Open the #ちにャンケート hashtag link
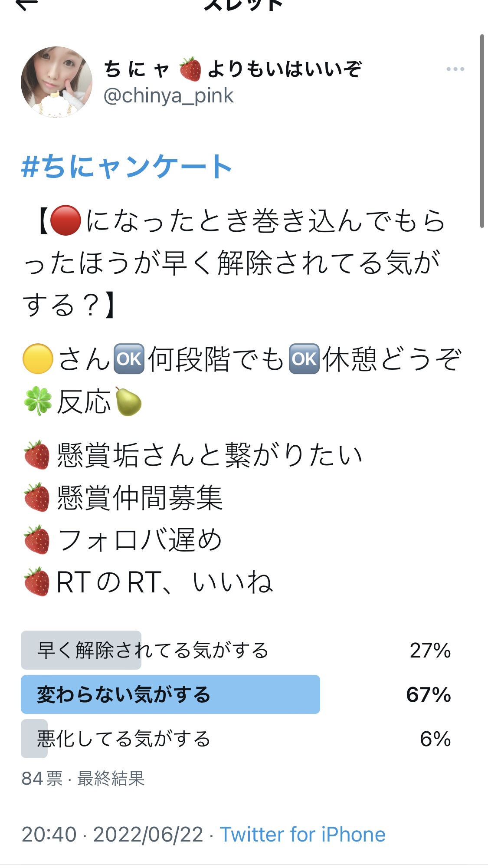This screenshot has width=488, height=868. point(127,166)
